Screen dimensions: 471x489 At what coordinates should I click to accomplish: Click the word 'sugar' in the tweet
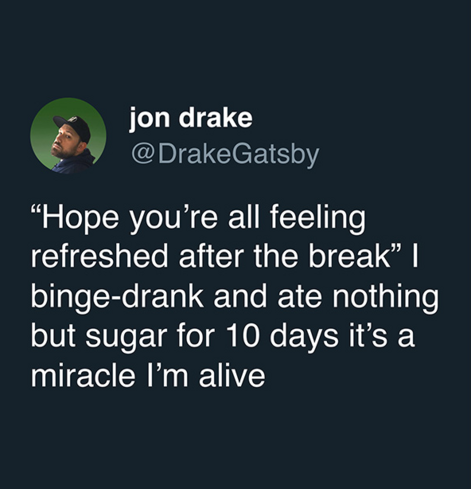tap(124, 338)
